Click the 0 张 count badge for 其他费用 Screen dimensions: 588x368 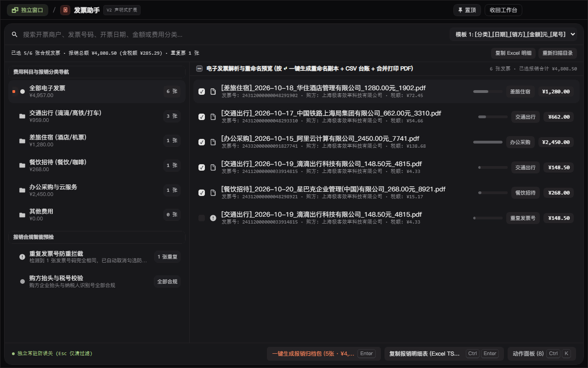(172, 215)
